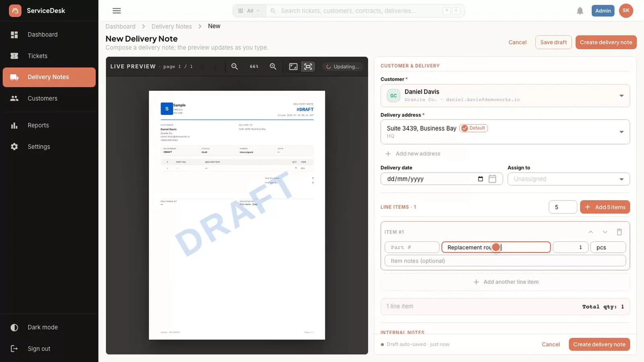Go to Dashboard in sidebar
The image size is (644, 362).
(x=49, y=35)
